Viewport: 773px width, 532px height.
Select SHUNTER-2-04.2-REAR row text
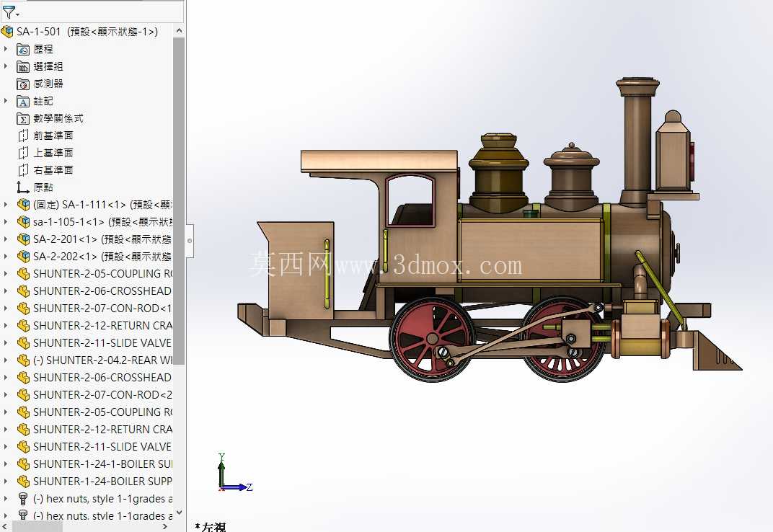pos(102,360)
